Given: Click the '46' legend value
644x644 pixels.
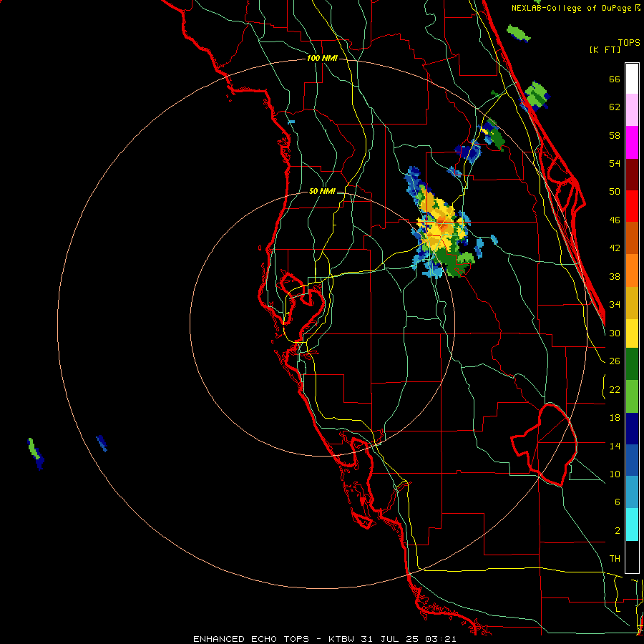Looking at the screenshot, I should [615, 220].
